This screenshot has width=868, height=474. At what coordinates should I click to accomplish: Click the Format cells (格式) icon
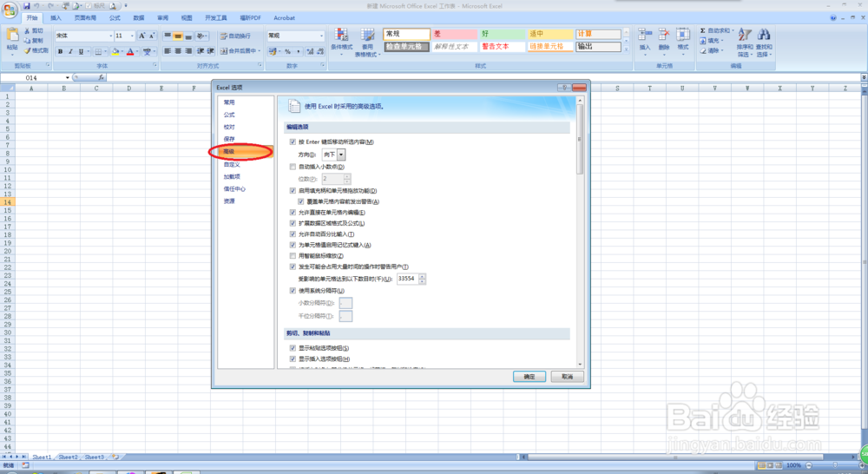click(683, 35)
